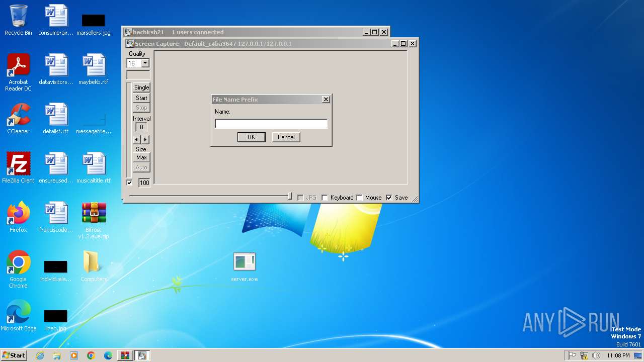Select Bifrost v1.2.exe.zip archive icon
This screenshot has height=362, width=644.
[x=94, y=220]
